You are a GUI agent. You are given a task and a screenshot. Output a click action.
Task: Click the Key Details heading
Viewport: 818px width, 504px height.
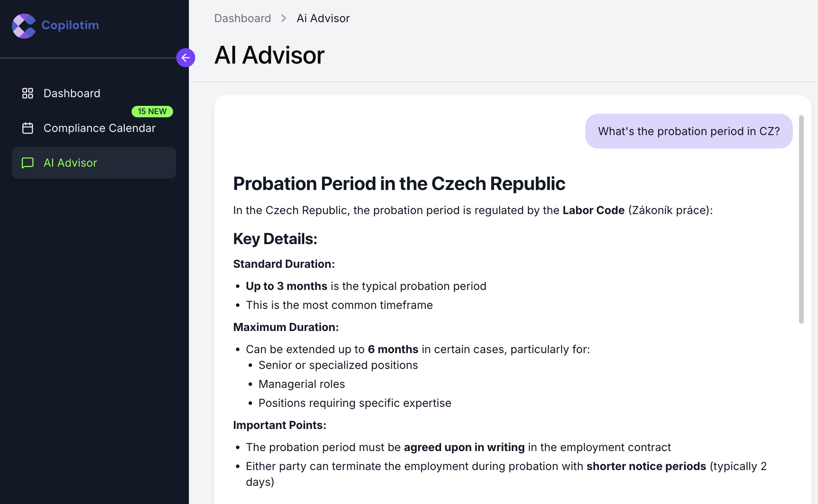[x=275, y=239]
